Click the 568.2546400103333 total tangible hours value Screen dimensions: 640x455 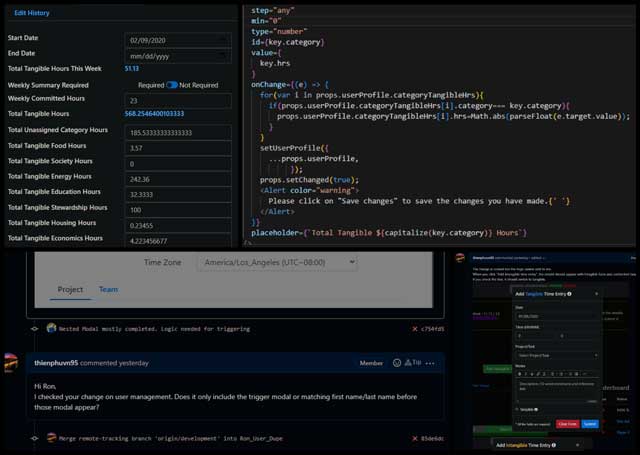click(x=154, y=113)
